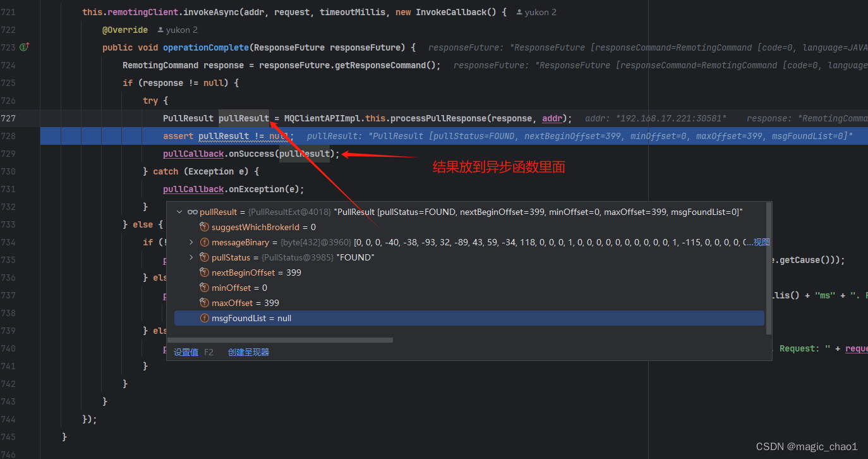This screenshot has height=459, width=868.
Task: Select the msgFoundList = null row
Action: pyautogui.click(x=469, y=318)
